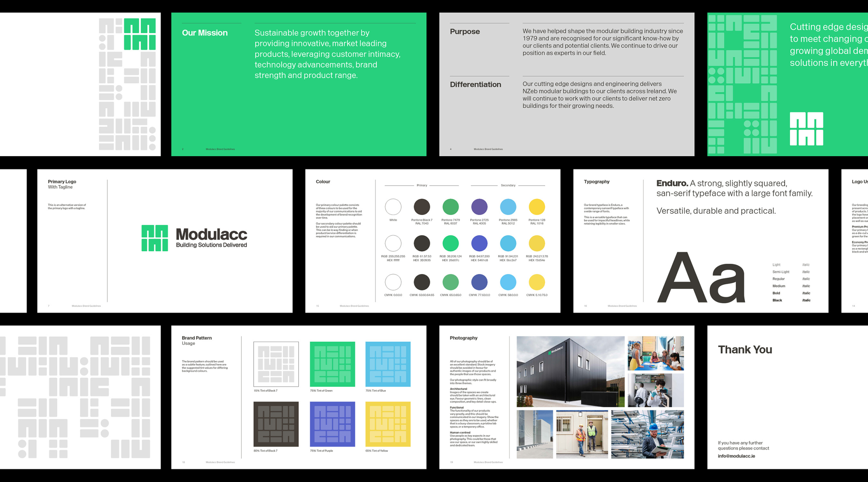Click the large 'Aa' type specimen
The width and height of the screenshot is (868, 482).
pos(701,278)
